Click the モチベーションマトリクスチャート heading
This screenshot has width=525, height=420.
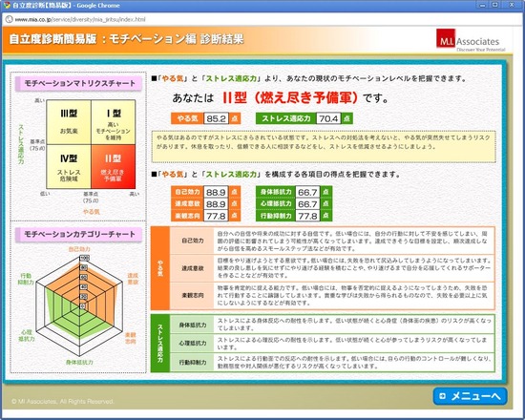tap(78, 83)
